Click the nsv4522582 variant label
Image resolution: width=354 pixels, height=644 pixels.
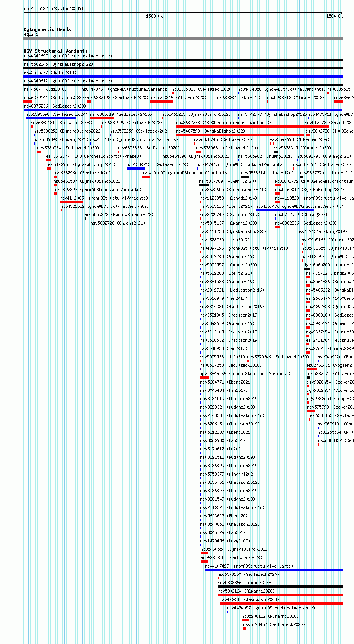(105, 206)
